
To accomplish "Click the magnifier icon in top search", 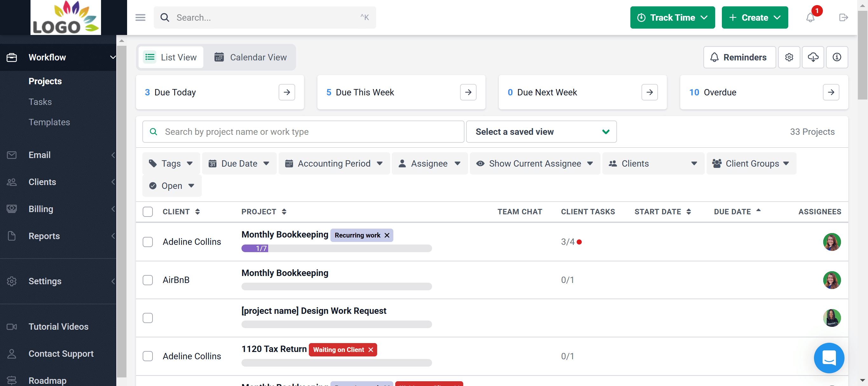I will tap(165, 17).
